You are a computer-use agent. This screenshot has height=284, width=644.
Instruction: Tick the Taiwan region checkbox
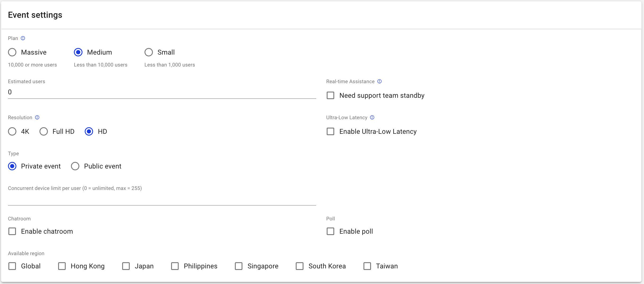pos(367,266)
